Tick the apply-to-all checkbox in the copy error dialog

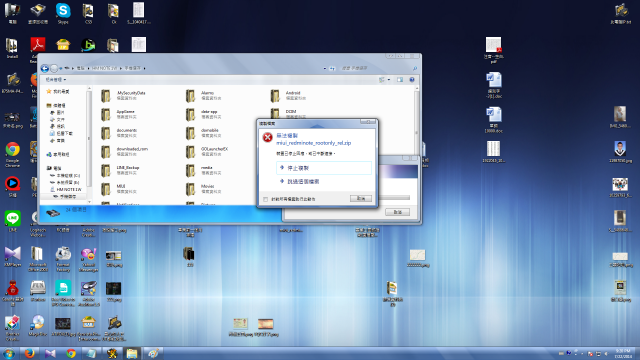tap(266, 199)
